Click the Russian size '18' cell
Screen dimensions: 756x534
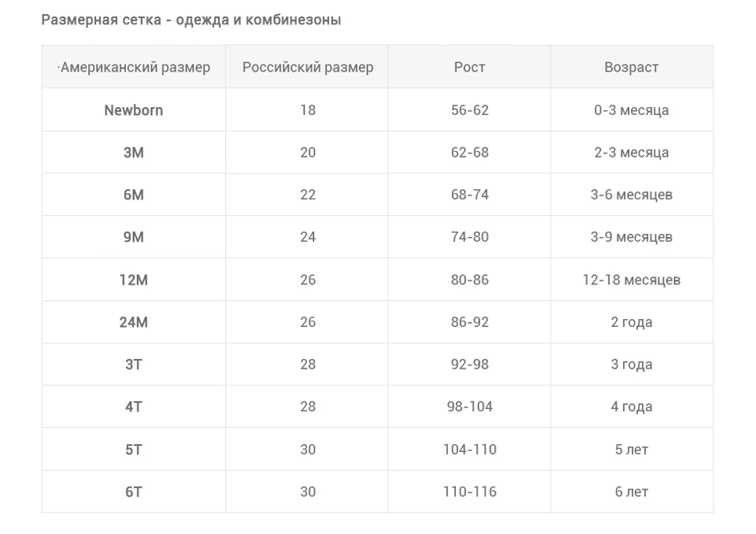coord(307,110)
